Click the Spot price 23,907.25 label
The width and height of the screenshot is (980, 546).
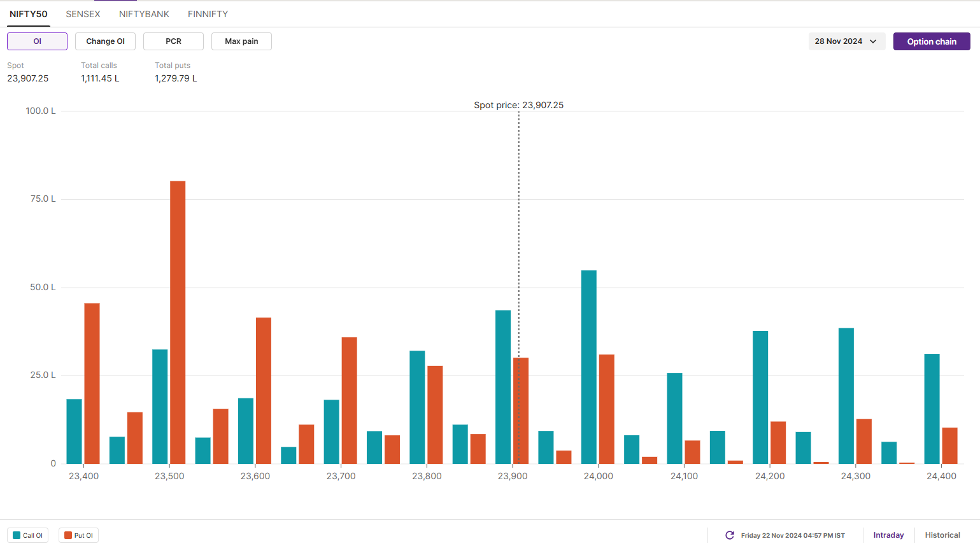pyautogui.click(x=518, y=105)
